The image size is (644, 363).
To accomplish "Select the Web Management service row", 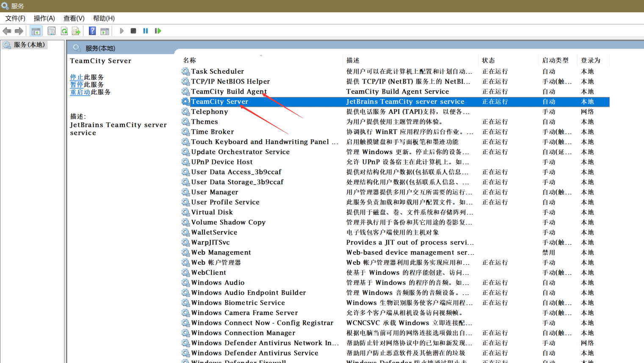I will (395, 252).
